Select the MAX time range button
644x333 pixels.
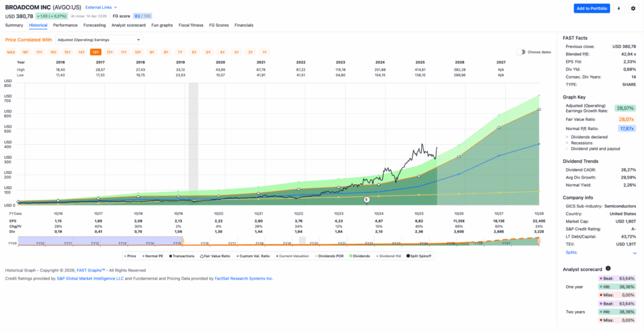point(11,52)
